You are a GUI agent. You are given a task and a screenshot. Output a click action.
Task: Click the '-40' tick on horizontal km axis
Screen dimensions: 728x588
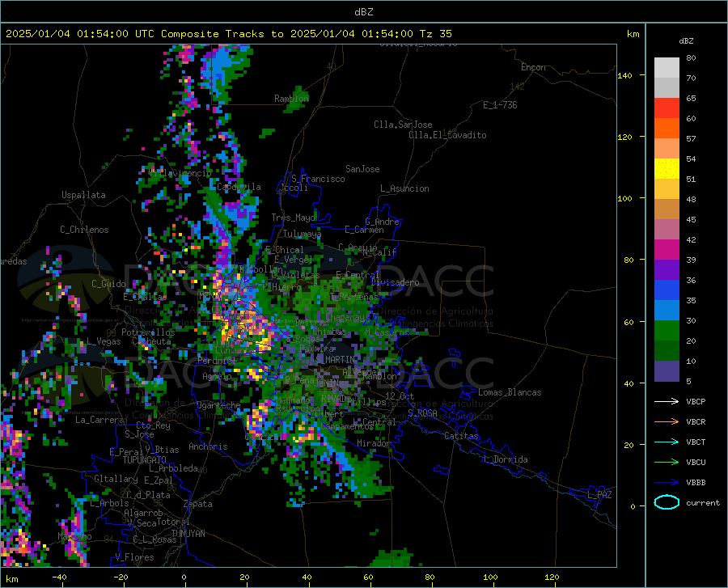coord(59,577)
